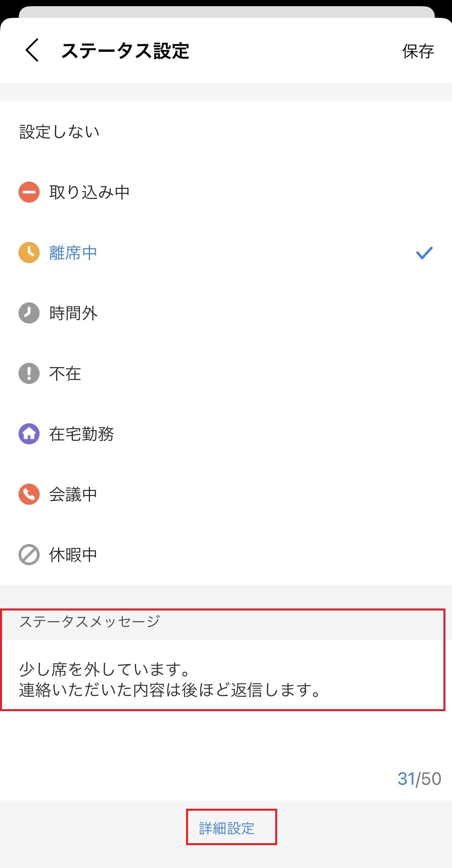
Task: Select the 休暇中 status label
Action: coord(73,555)
